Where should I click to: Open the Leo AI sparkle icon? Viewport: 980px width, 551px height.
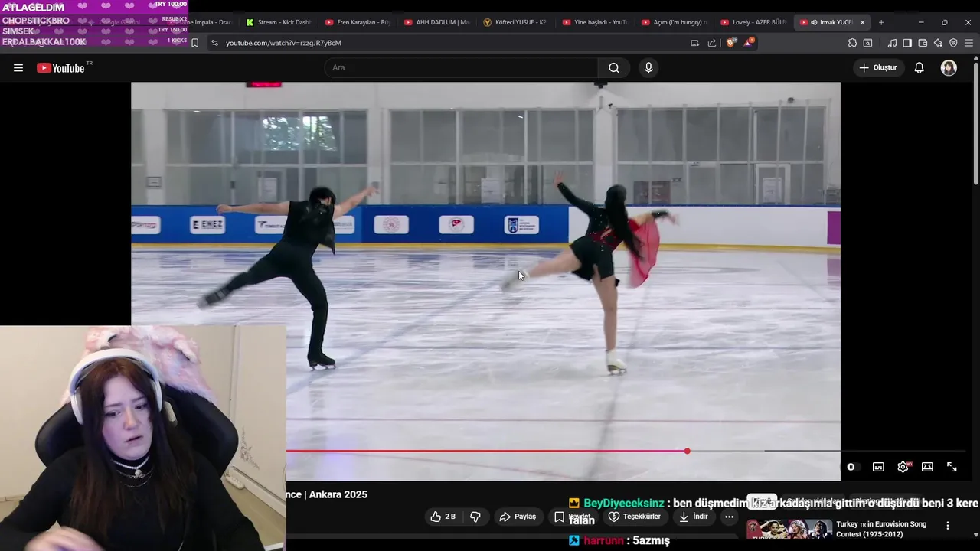pyautogui.click(x=938, y=43)
